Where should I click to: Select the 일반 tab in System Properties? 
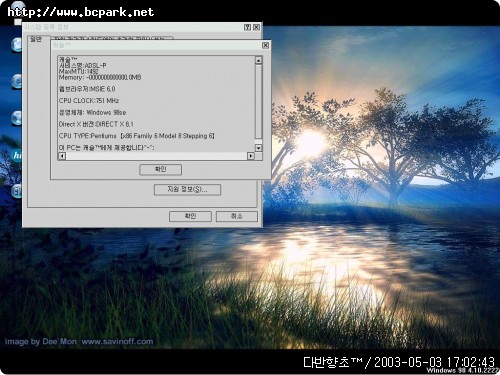point(36,39)
